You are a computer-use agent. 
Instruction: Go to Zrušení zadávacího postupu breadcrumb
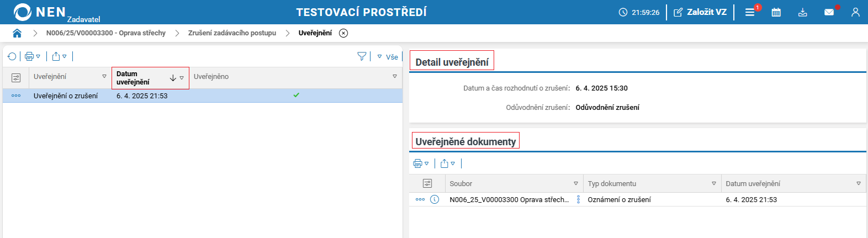232,33
